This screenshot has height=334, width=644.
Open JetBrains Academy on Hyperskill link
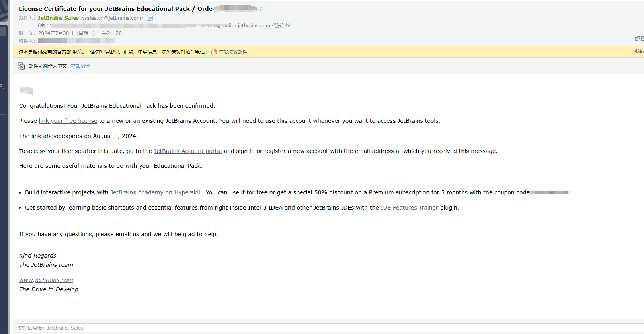click(156, 192)
